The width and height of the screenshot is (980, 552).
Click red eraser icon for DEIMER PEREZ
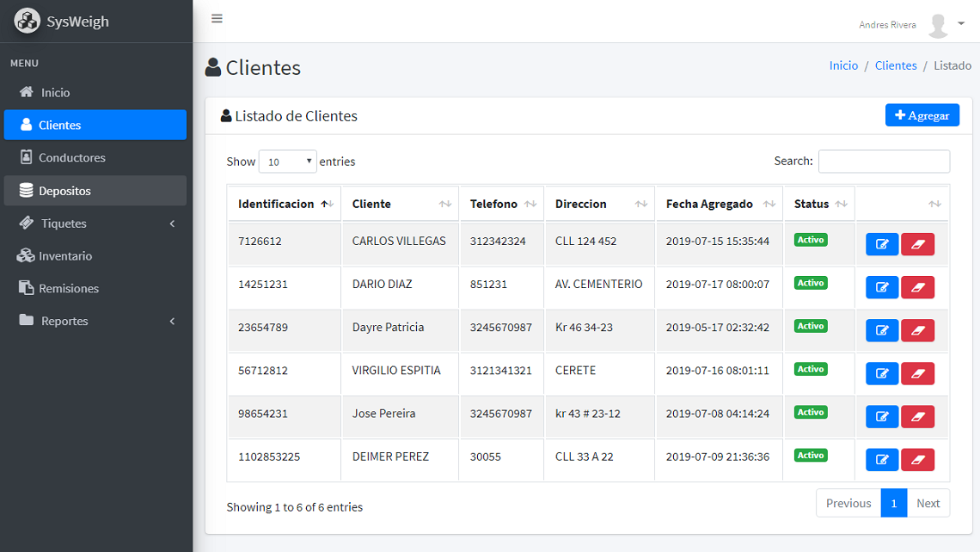(917, 459)
